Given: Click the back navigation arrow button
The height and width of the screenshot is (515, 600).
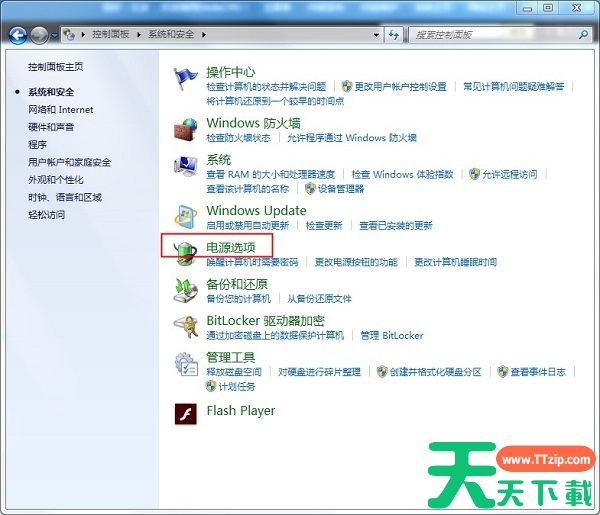Looking at the screenshot, I should (18, 35).
